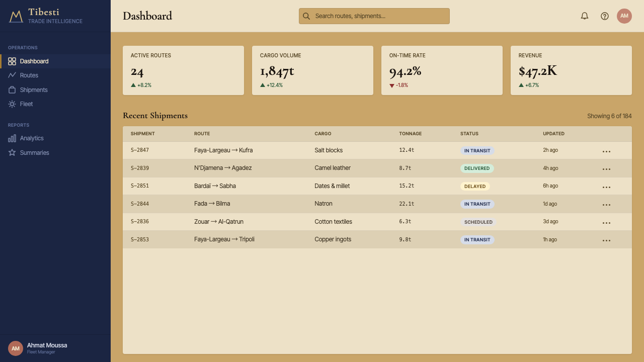Open the Cargo Volume stat card
The height and width of the screenshot is (362, 644).
pos(312,70)
